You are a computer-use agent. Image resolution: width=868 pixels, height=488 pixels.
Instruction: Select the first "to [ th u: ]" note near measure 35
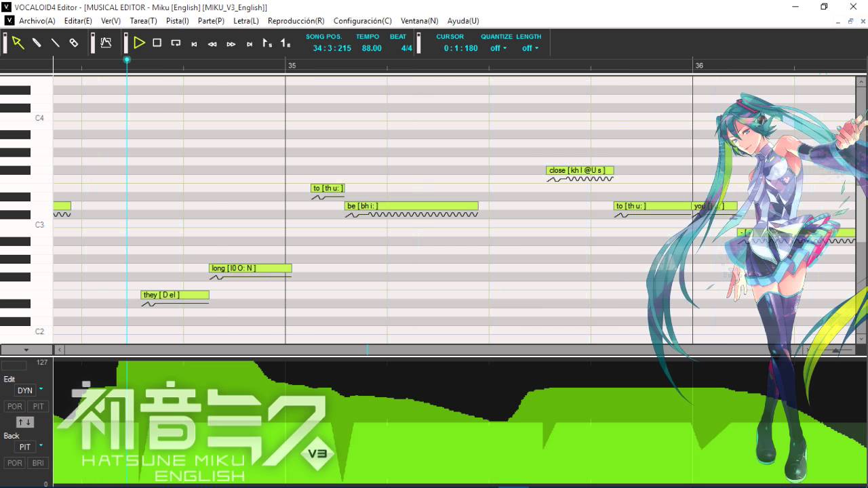click(x=328, y=188)
